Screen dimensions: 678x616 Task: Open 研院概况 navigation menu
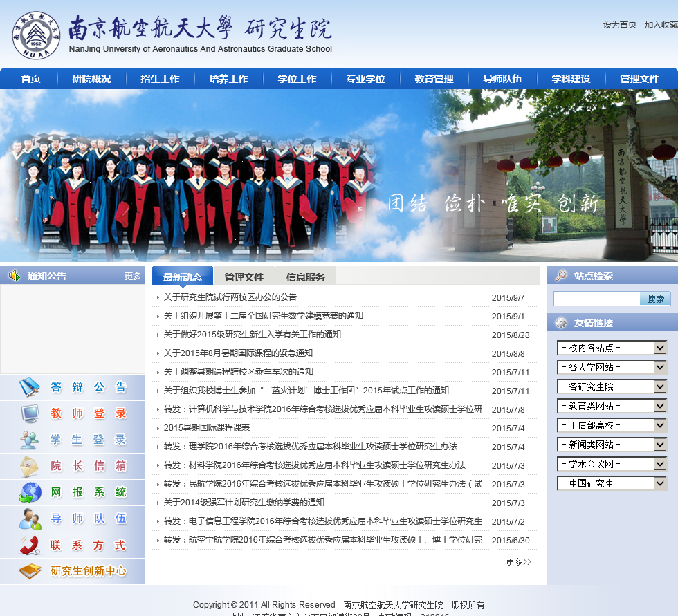coord(91,79)
